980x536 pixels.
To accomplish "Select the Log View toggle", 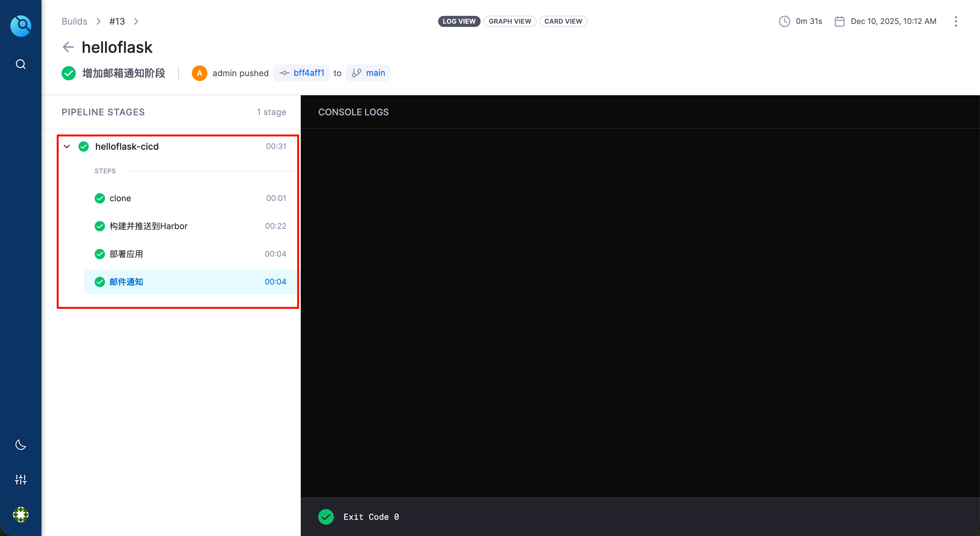I will (x=459, y=21).
